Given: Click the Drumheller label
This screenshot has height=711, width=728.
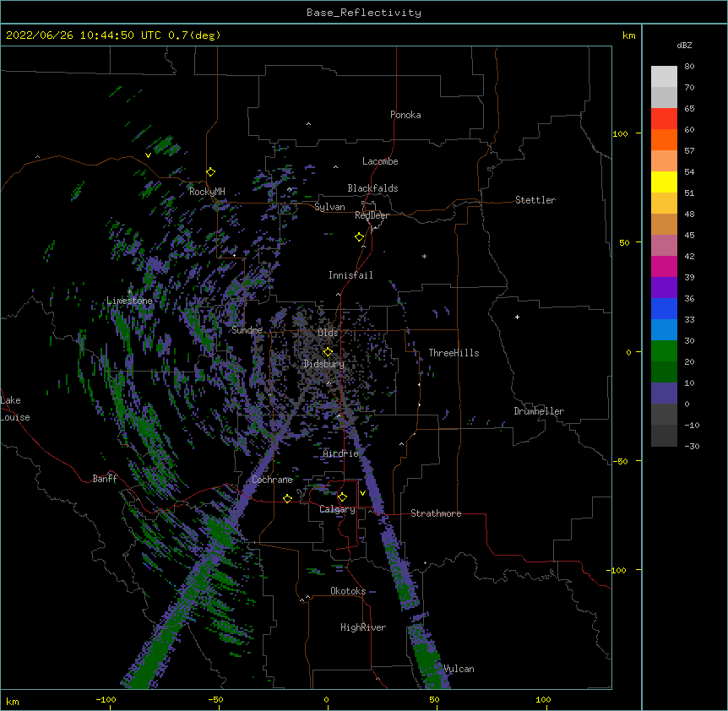Looking at the screenshot, I should tap(539, 411).
